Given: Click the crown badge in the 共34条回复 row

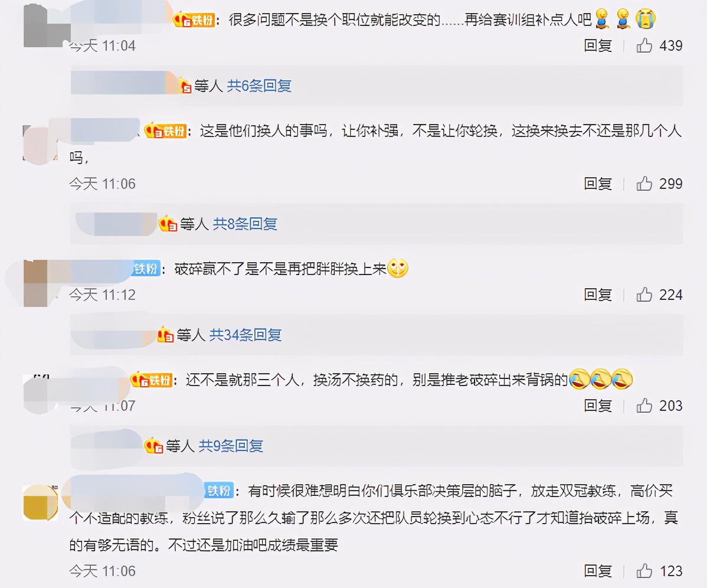Looking at the screenshot, I should pos(165,335).
